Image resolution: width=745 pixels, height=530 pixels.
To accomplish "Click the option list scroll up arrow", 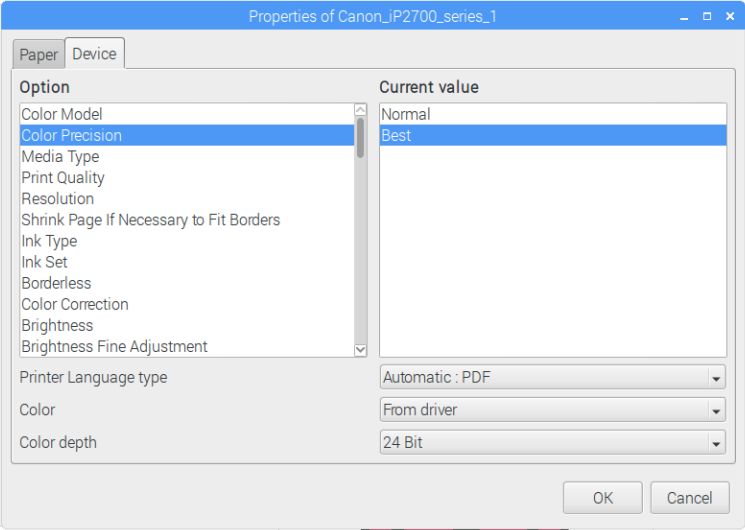I will click(361, 110).
